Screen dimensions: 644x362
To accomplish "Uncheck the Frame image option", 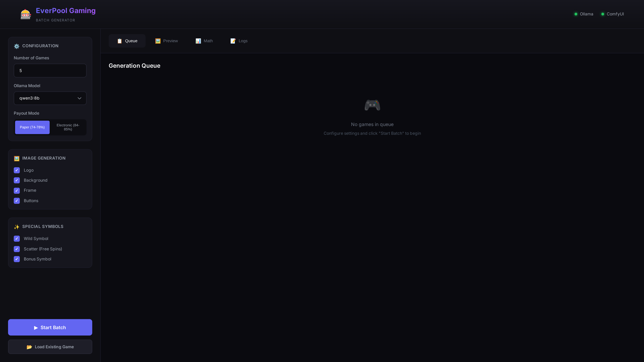I will point(17,191).
